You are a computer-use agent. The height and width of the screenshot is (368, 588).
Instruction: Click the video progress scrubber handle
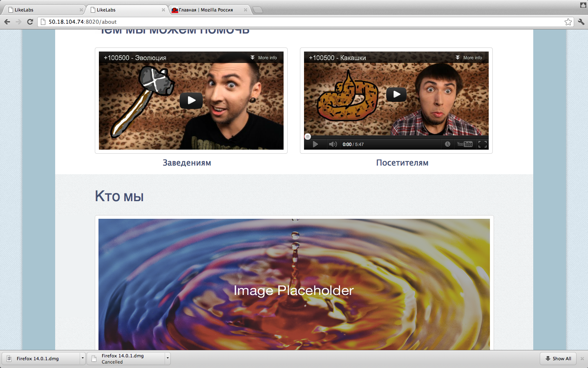click(308, 137)
